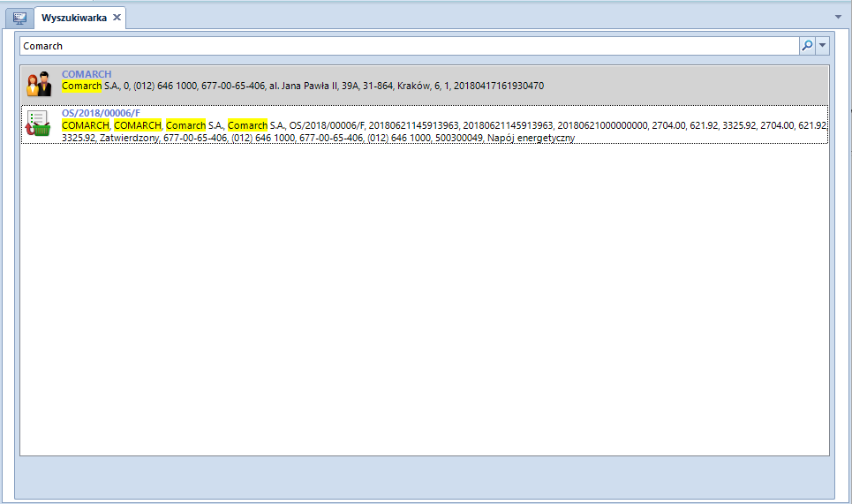The image size is (852, 504).
Task: Click the customer people icon
Action: [39, 83]
